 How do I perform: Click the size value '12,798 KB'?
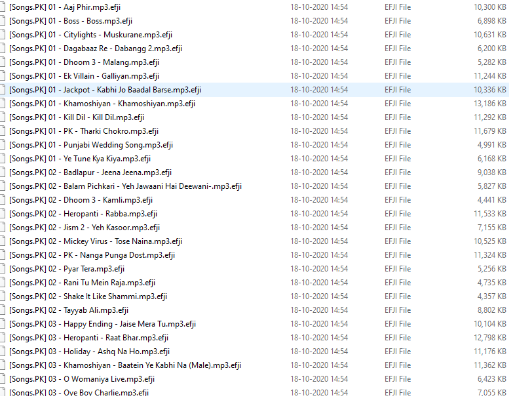tap(490, 338)
